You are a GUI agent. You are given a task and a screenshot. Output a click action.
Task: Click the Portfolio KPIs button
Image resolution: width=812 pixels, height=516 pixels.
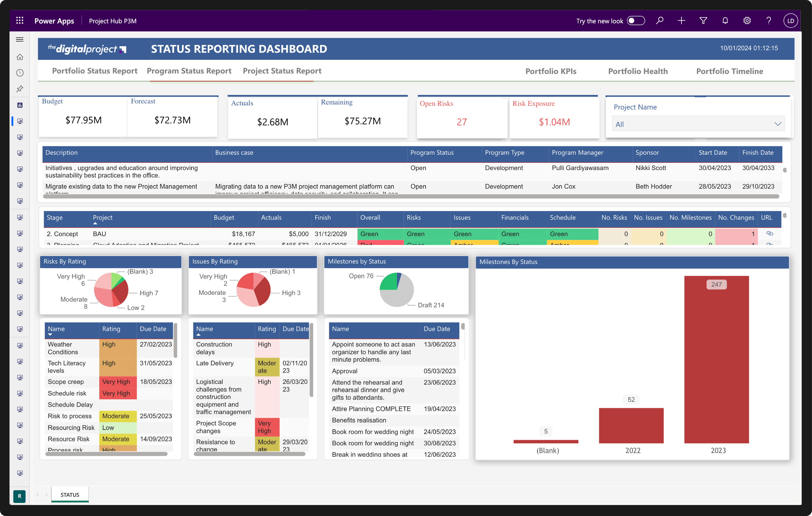(x=551, y=71)
